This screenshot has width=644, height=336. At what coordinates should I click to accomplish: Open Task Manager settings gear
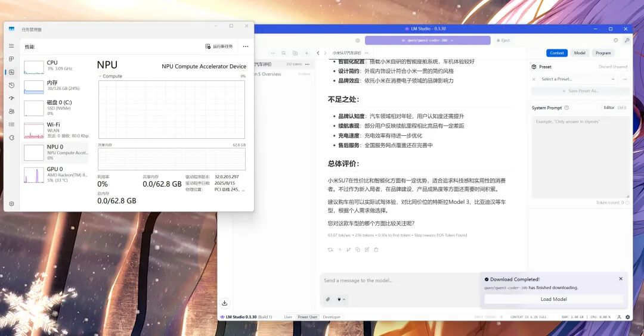pos(11,204)
